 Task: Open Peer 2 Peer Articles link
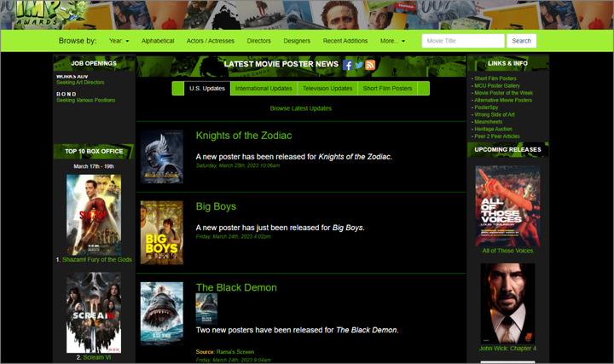497,136
